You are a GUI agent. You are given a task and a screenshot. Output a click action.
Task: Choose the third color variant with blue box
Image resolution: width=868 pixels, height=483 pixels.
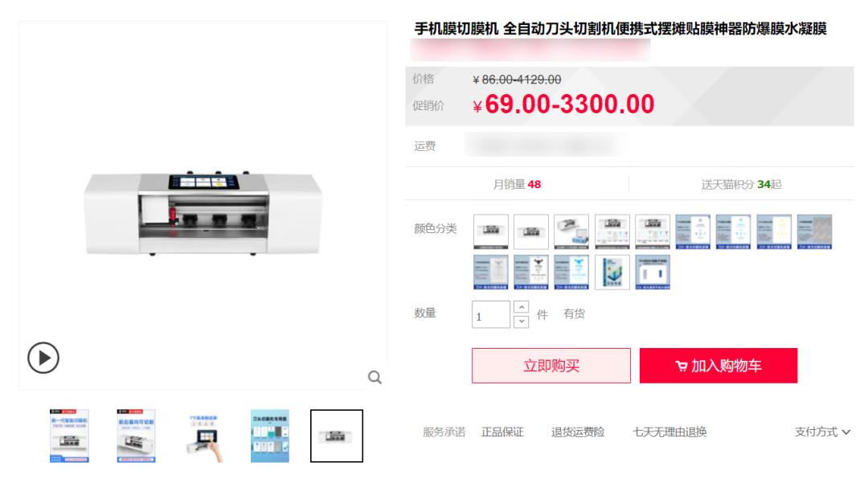pyautogui.click(x=572, y=231)
